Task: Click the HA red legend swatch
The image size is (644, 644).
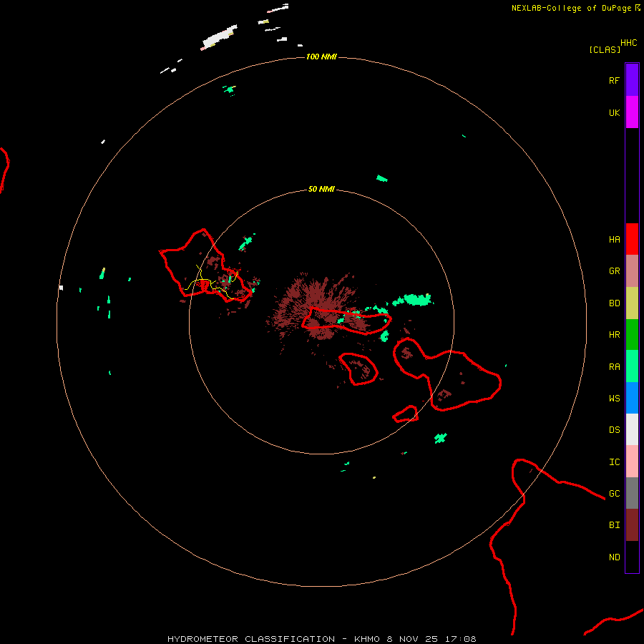Action: (632, 239)
